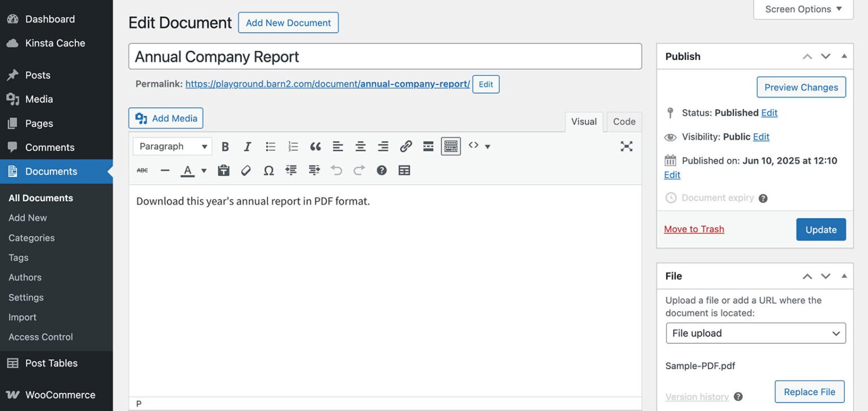Insert a link in the document content

pyautogui.click(x=405, y=146)
